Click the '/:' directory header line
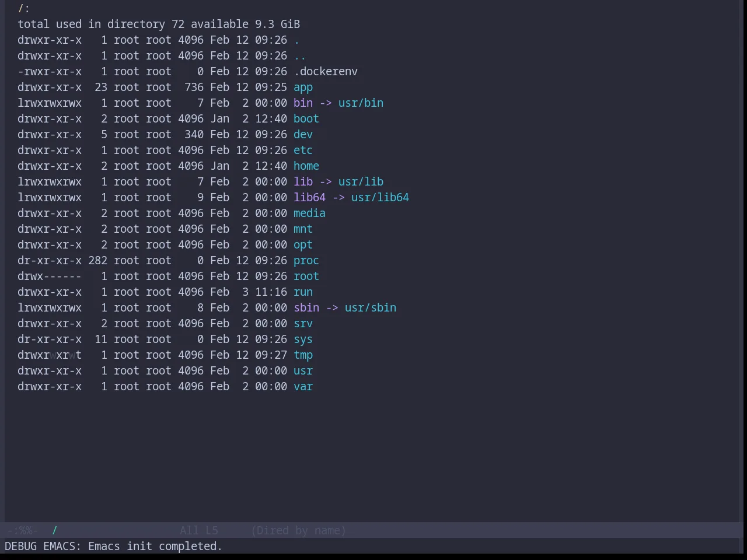The height and width of the screenshot is (560, 747). click(24, 9)
